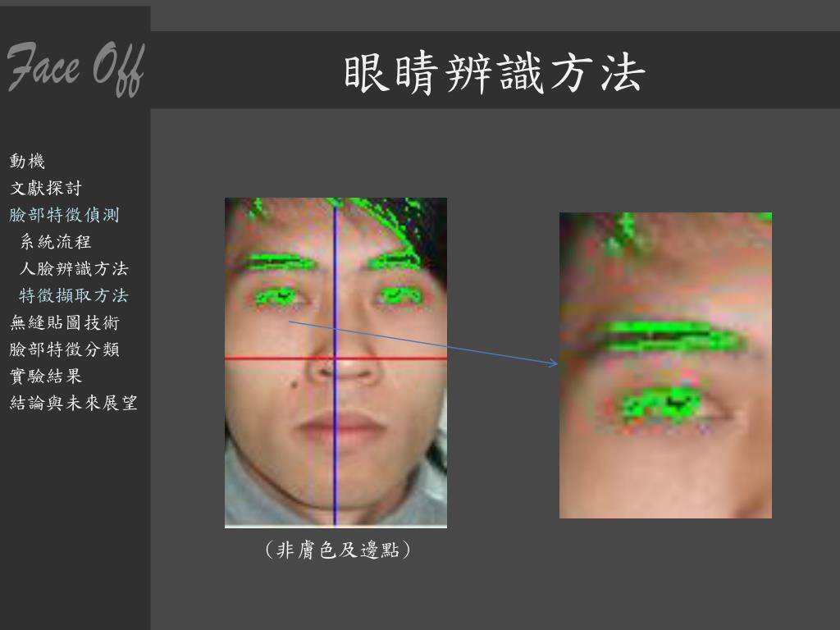
Task: Select 結論與未來展望 outline item
Action: [x=73, y=403]
